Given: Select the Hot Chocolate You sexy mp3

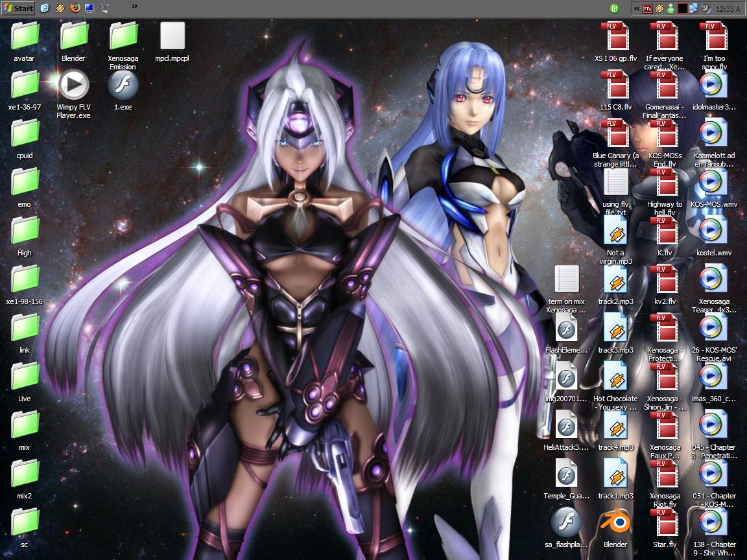Looking at the screenshot, I should pyautogui.click(x=615, y=386).
